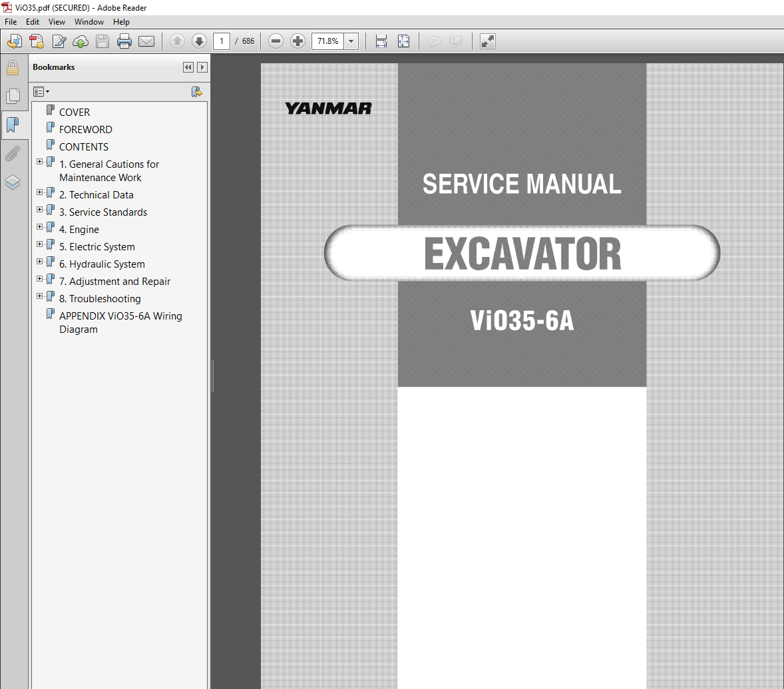Image resolution: width=784 pixels, height=689 pixels.
Task: Expand the General Cautions bookmark
Action: (39, 162)
